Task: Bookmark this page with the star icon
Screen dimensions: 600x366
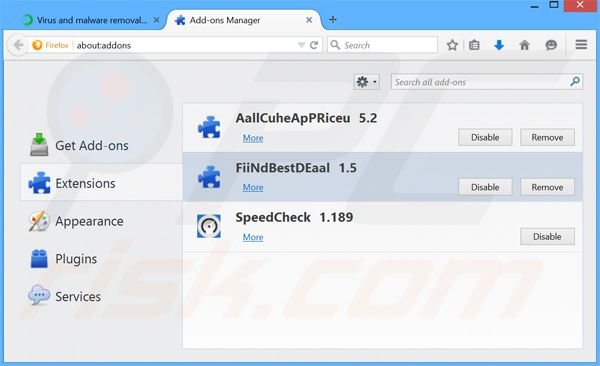Action: [x=452, y=45]
